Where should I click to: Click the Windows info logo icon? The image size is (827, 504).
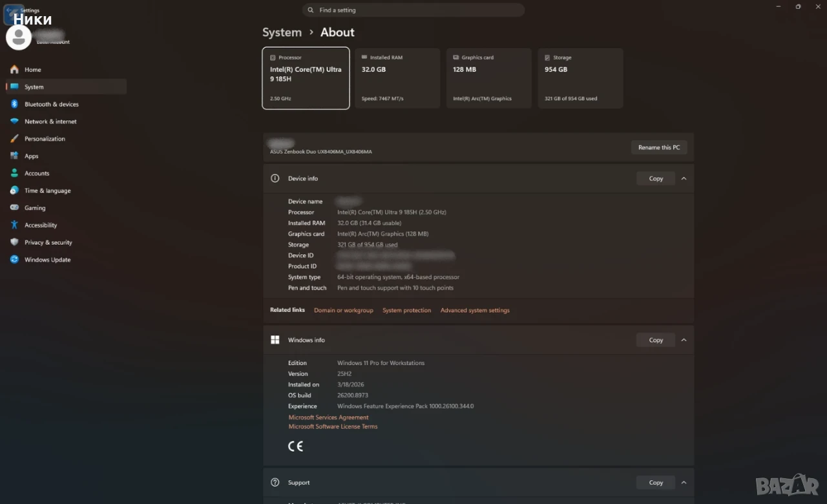(275, 340)
